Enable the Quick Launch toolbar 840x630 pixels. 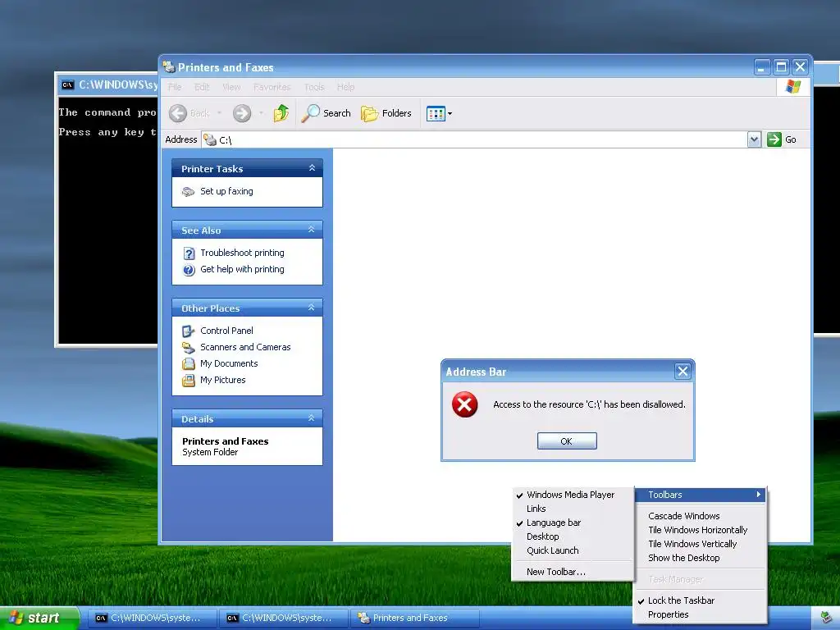[x=571, y=550]
